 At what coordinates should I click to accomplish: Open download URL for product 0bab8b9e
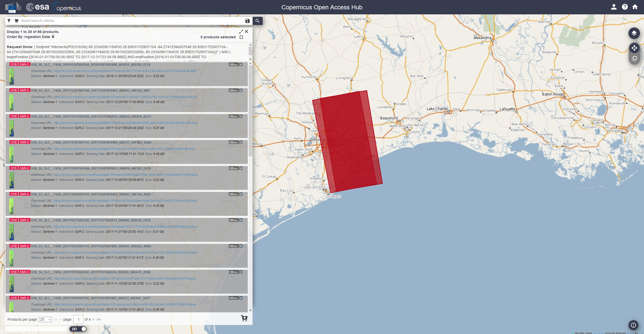coord(125,201)
